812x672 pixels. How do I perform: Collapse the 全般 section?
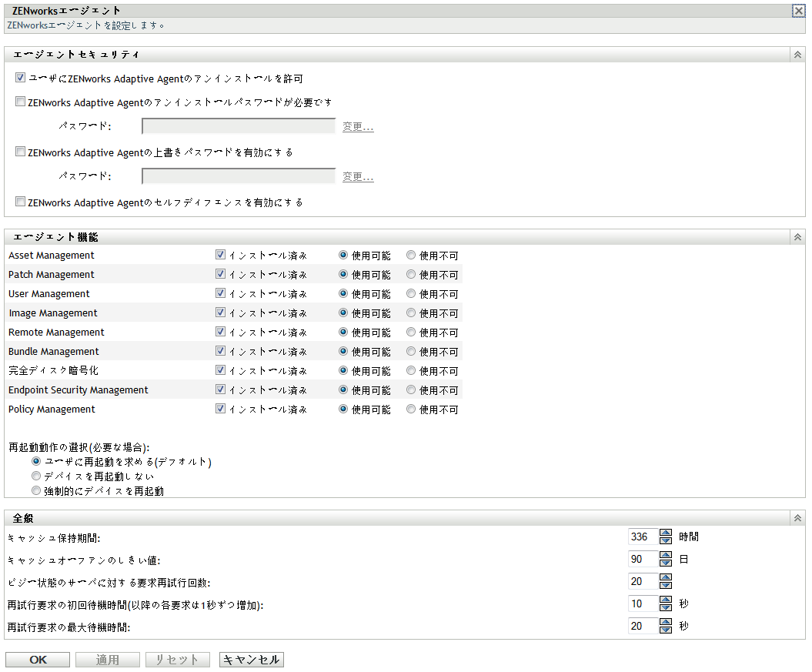point(797,518)
